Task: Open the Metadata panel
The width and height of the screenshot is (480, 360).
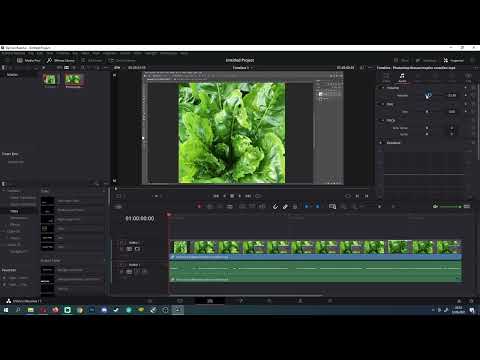Action: click(426, 60)
